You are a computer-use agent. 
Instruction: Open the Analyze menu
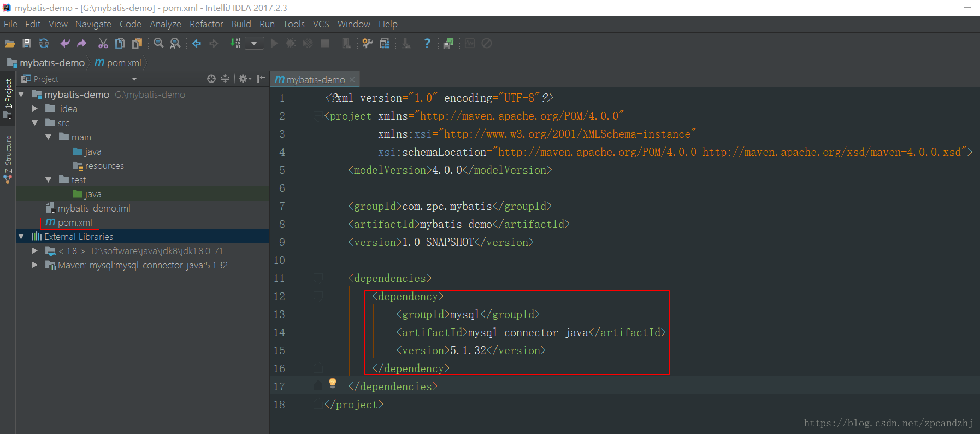166,24
